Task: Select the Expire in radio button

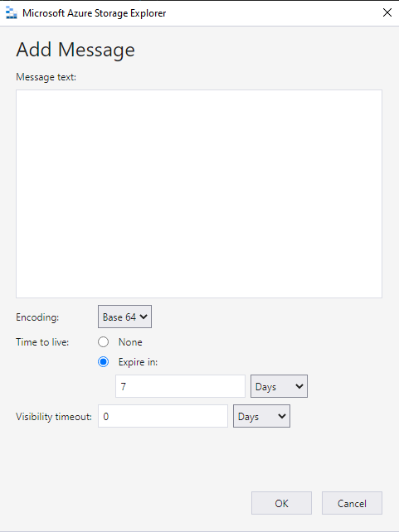Action: coord(103,361)
